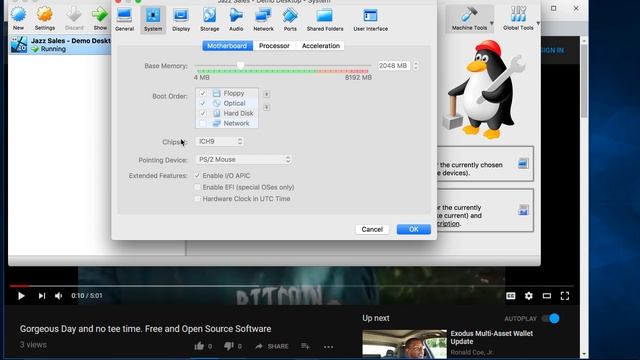The width and height of the screenshot is (640, 360).
Task: Switch to the Processor tab
Action: tap(274, 46)
